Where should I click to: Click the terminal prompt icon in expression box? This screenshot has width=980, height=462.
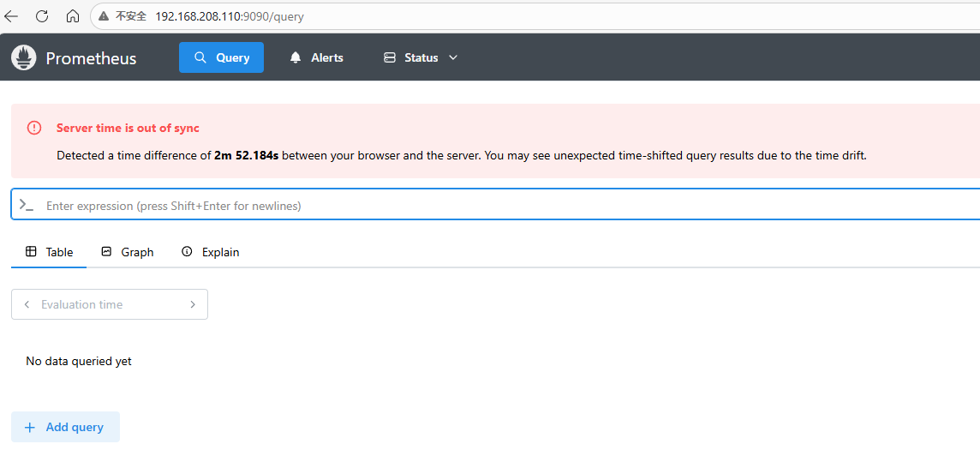point(27,205)
